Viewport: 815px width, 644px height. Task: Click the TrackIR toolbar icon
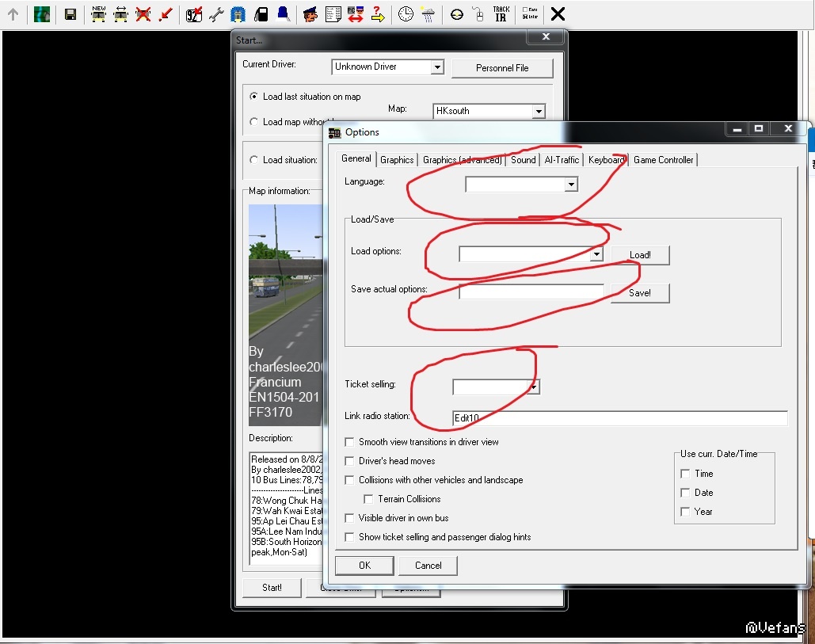click(x=501, y=14)
